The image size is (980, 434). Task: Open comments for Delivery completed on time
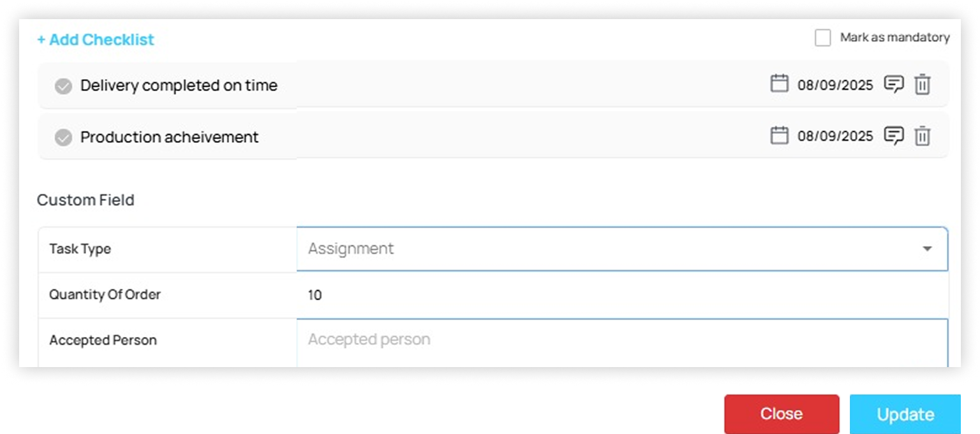tap(894, 84)
